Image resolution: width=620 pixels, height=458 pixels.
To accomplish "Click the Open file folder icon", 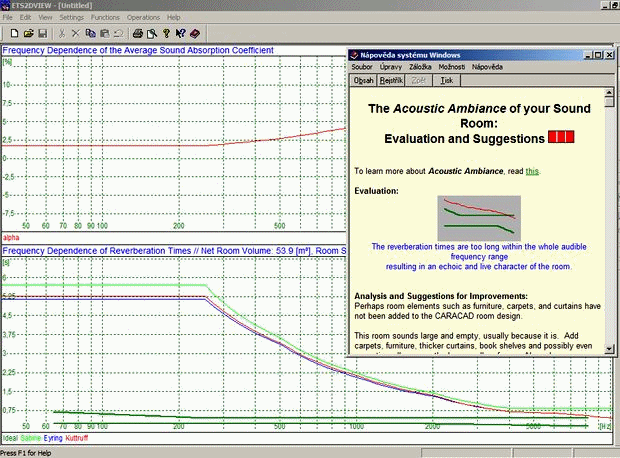I will [28, 34].
